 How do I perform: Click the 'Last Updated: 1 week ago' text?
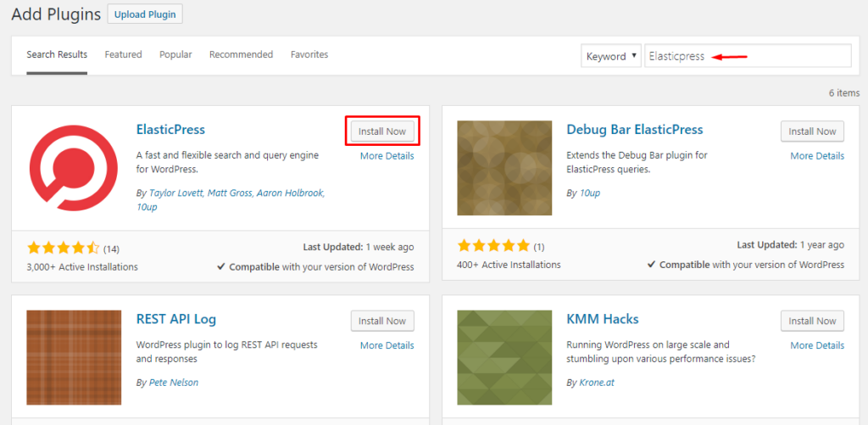[x=359, y=247]
